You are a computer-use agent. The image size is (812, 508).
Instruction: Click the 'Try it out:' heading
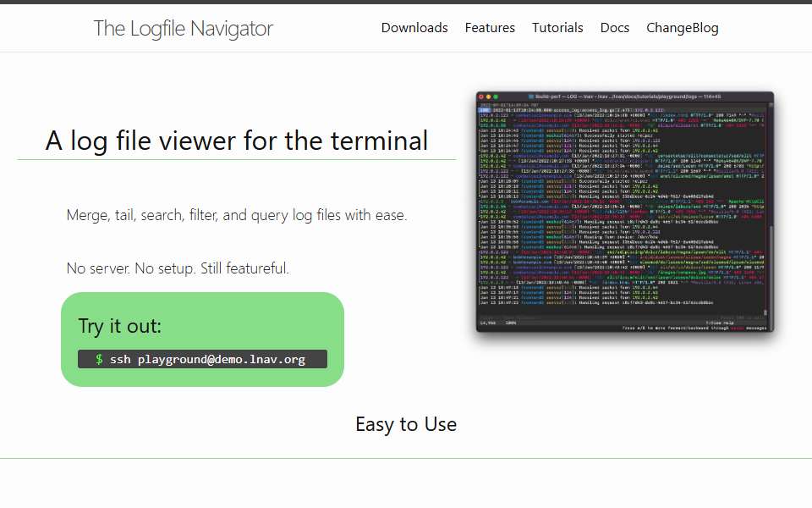click(119, 326)
